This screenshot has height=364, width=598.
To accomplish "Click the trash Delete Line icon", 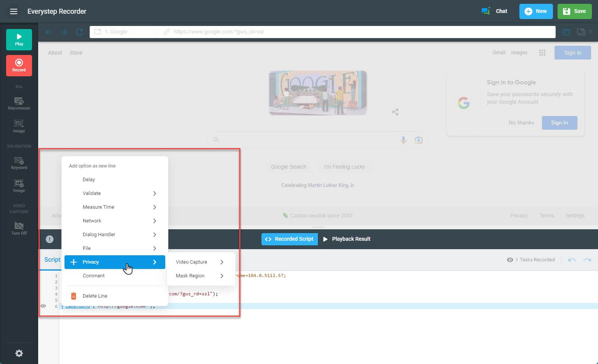I will (x=74, y=296).
